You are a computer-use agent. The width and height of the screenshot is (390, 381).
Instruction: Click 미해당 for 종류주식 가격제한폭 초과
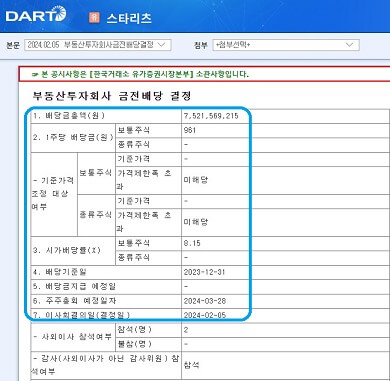196,222
